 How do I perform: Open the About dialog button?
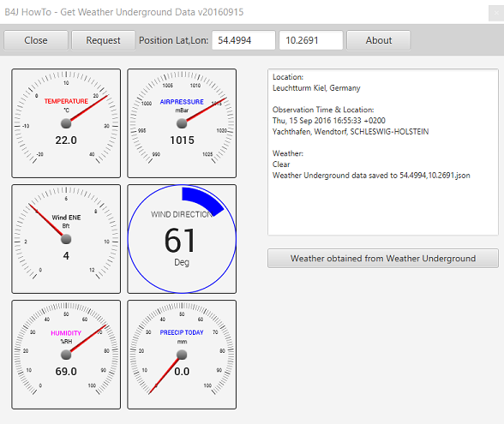(x=378, y=40)
